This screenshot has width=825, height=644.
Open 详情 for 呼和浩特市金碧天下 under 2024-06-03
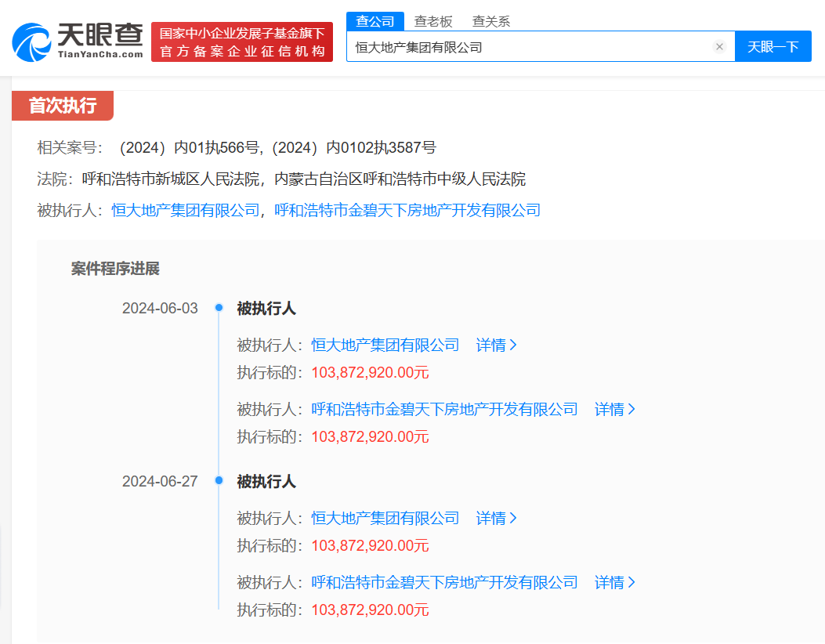click(x=615, y=409)
